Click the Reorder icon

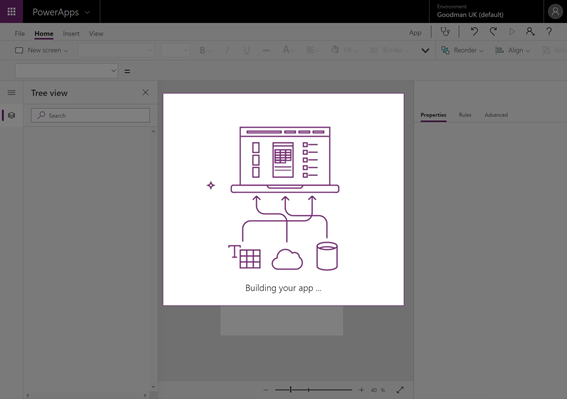445,50
